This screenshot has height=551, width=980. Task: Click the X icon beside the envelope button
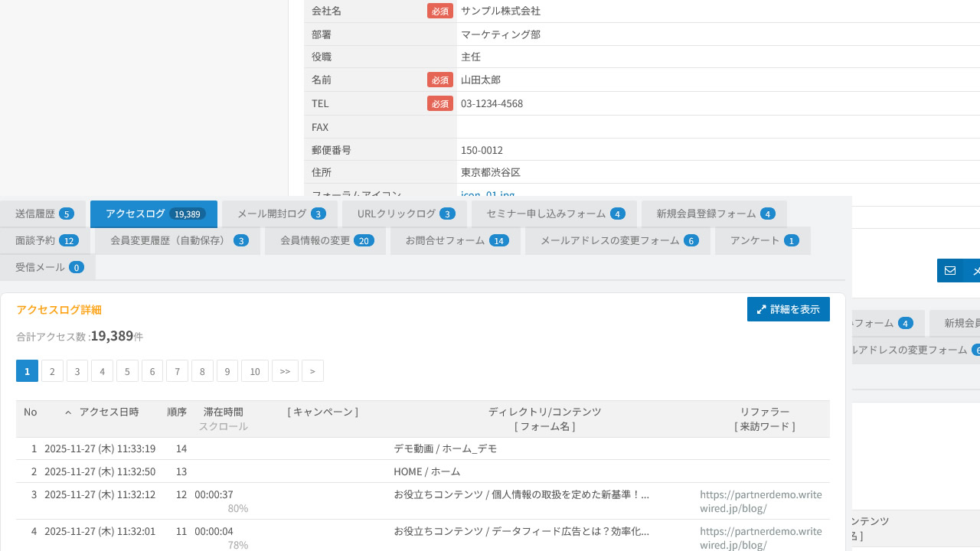pyautogui.click(x=975, y=270)
